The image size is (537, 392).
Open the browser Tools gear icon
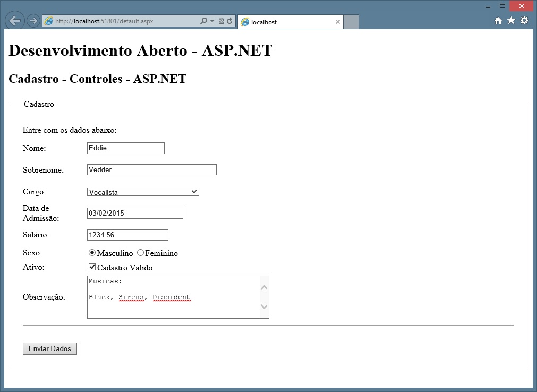(x=524, y=21)
